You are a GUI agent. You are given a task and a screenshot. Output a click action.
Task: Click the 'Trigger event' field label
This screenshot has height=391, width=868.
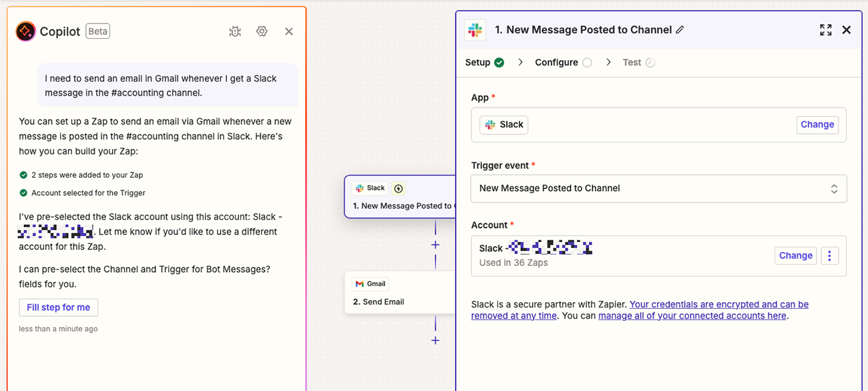click(x=500, y=166)
